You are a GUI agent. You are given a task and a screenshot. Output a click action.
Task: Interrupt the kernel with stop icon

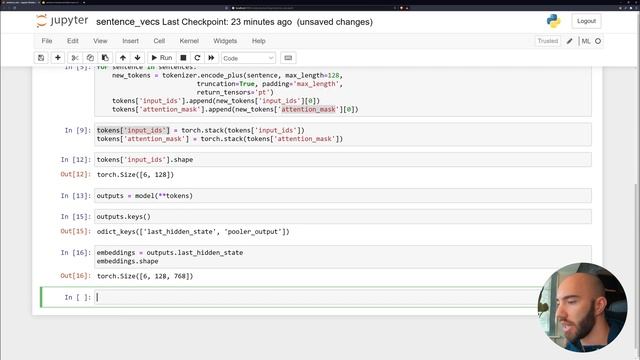pos(183,58)
